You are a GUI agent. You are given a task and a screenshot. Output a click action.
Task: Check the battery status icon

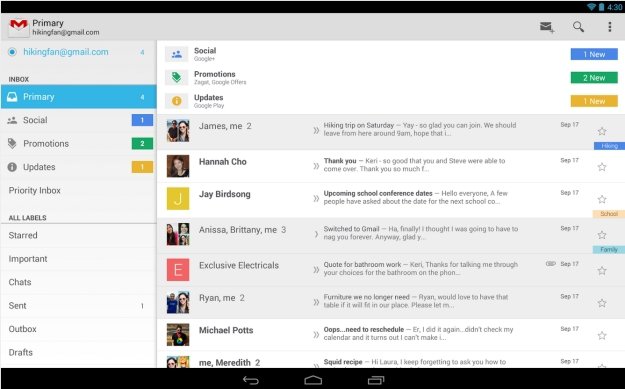coord(601,7)
